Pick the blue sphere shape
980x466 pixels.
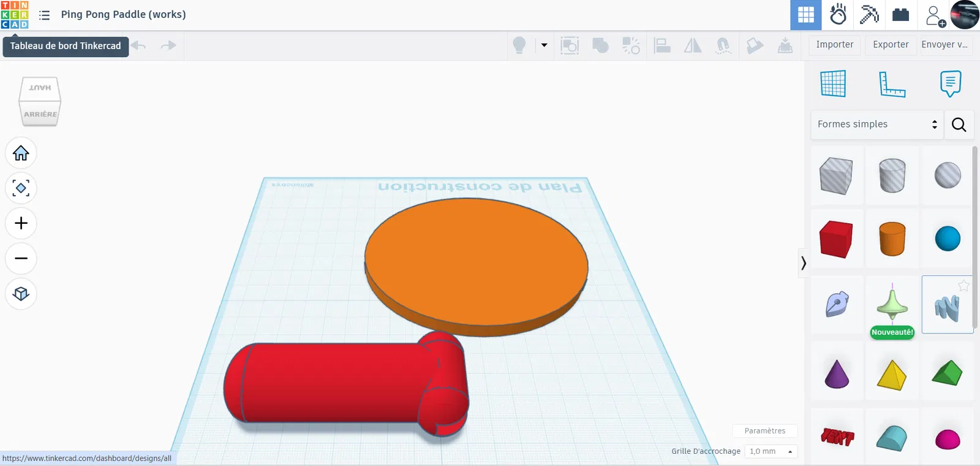coord(948,239)
